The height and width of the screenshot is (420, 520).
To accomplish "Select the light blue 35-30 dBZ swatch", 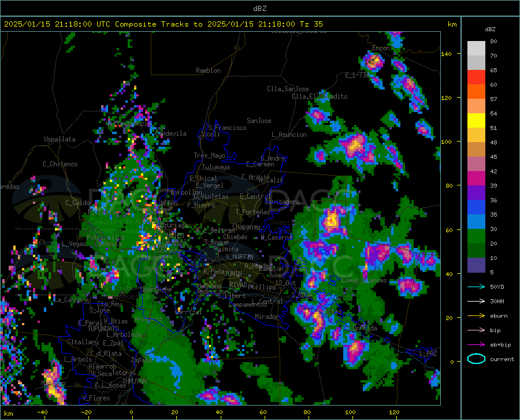I will [476, 222].
